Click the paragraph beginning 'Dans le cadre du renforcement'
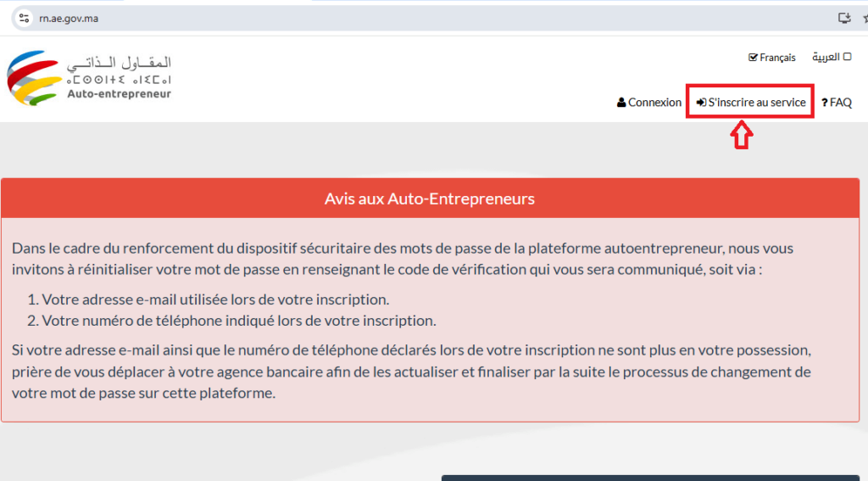Image resolution: width=868 pixels, height=481 pixels. [403, 259]
